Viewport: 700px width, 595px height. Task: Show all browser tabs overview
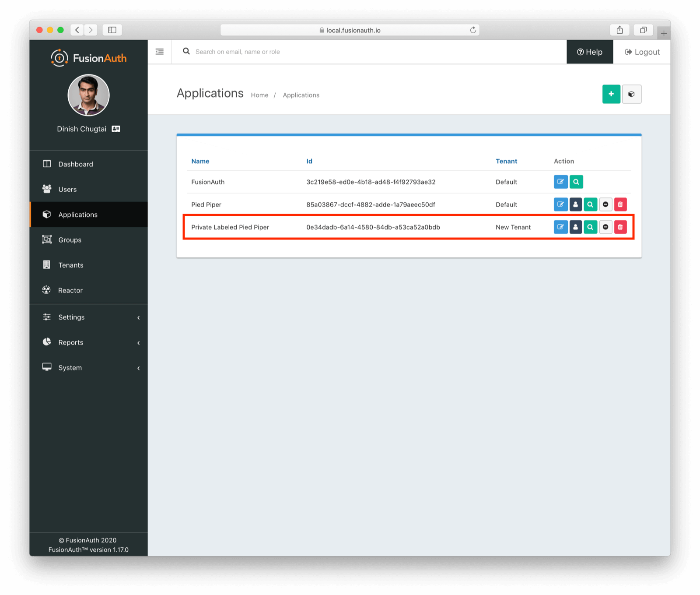tap(643, 30)
